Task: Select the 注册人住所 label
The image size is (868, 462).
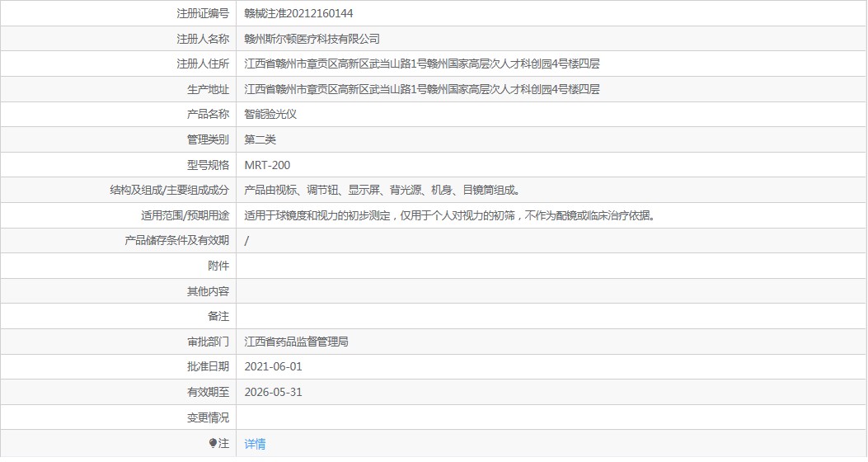Action: point(203,64)
